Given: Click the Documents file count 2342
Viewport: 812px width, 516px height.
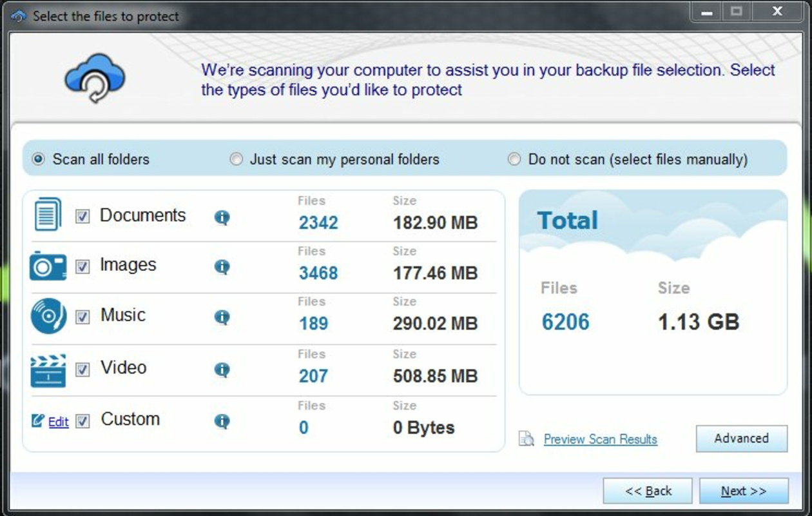Looking at the screenshot, I should pos(318,223).
